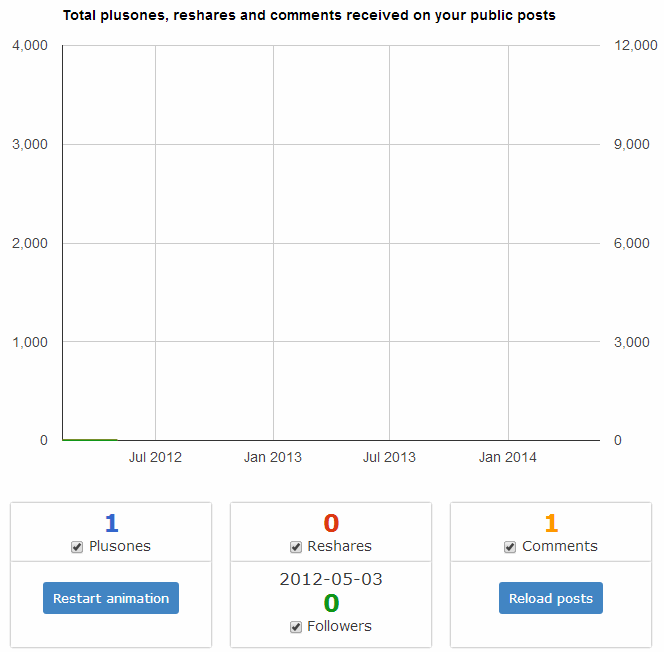Click the orange Comments count number
The width and height of the screenshot is (664, 652).
point(551,523)
